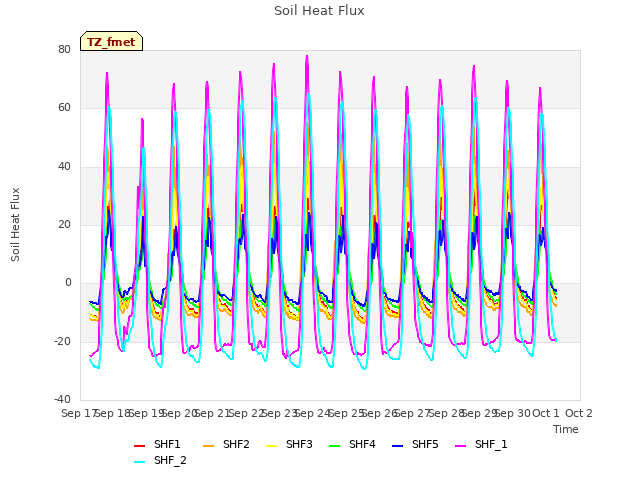Click the red SHF1 legend swatch
The image size is (640, 480).
pyautogui.click(x=140, y=446)
